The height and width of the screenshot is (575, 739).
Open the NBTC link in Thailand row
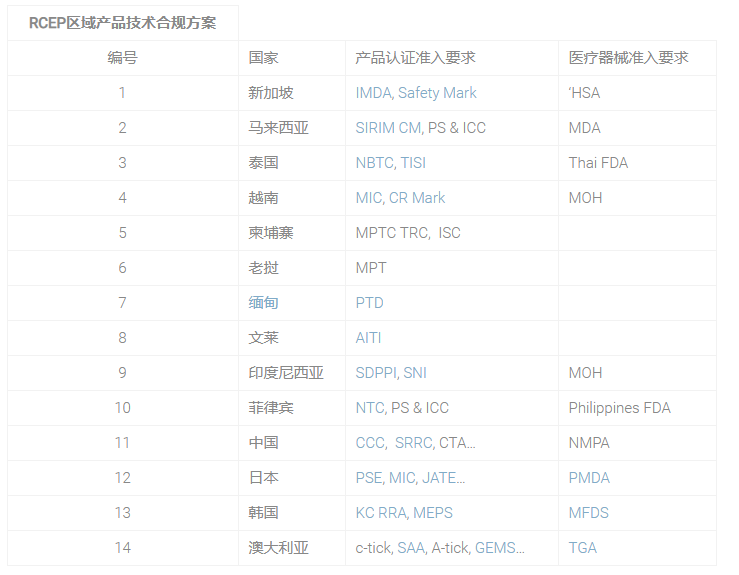click(375, 163)
